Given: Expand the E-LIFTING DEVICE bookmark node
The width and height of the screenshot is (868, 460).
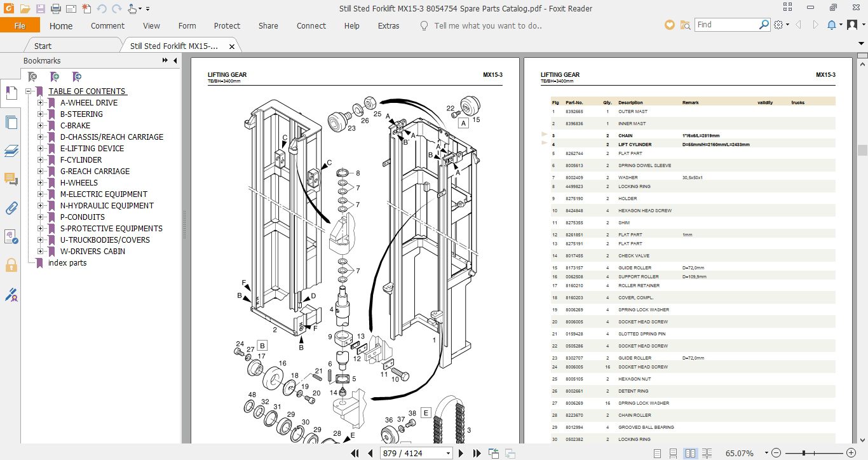Looking at the screenshot, I should (x=40, y=149).
